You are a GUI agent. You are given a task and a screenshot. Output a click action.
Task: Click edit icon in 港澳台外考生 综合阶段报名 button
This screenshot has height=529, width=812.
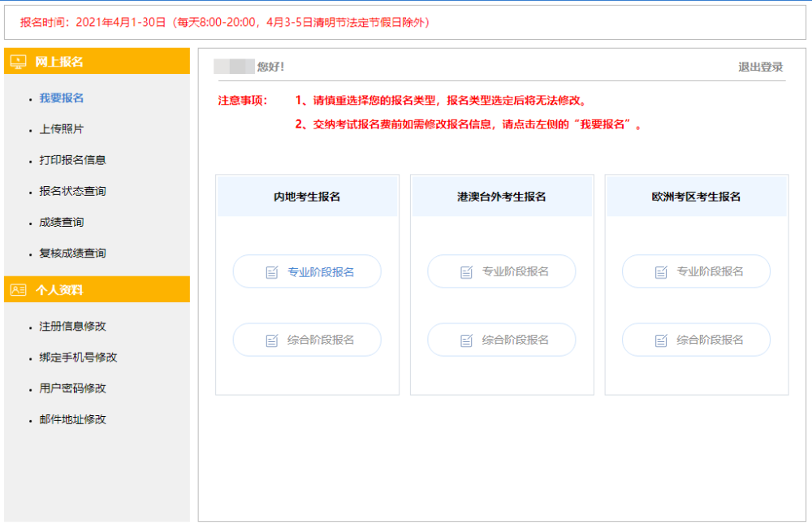click(x=467, y=340)
